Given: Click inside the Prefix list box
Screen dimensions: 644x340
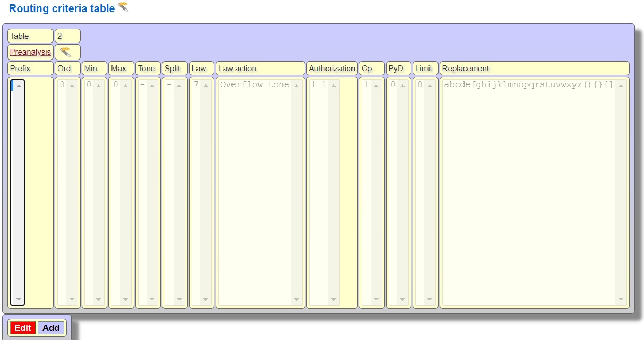Looking at the screenshot, I should 18,191.
